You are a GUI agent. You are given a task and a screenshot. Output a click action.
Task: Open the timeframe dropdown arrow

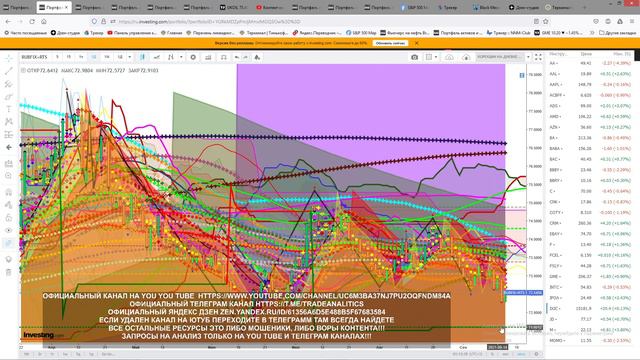tap(130, 57)
